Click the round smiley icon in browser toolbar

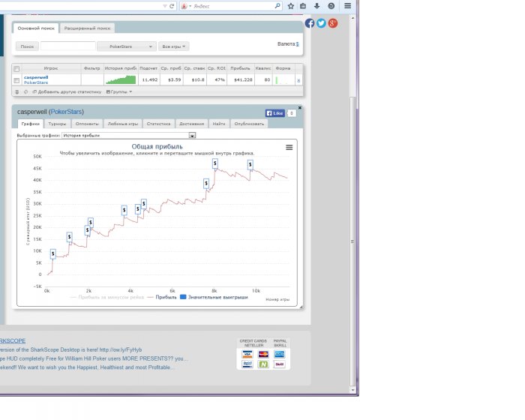(331, 6)
